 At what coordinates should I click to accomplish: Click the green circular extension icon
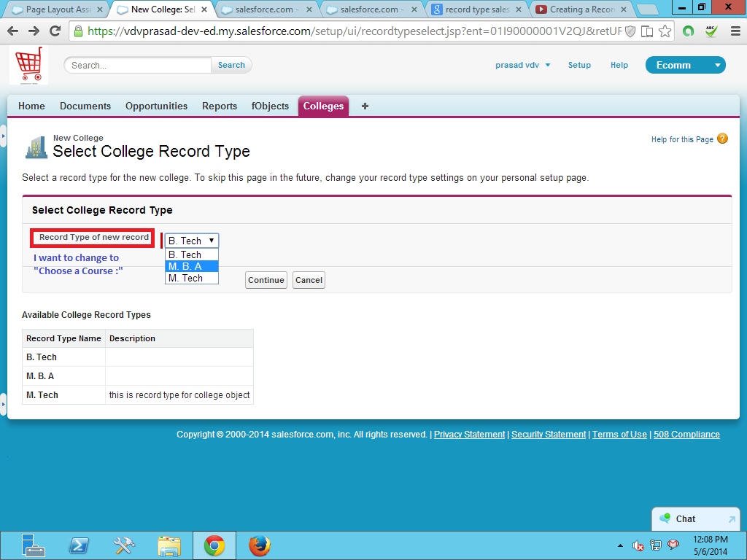(688, 31)
